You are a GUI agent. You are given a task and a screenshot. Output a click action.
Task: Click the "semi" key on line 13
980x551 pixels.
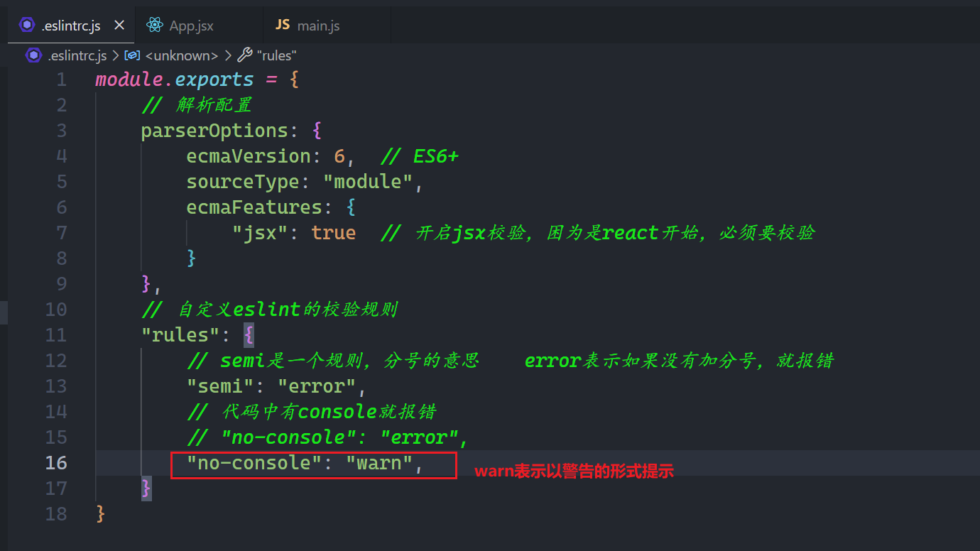point(220,386)
